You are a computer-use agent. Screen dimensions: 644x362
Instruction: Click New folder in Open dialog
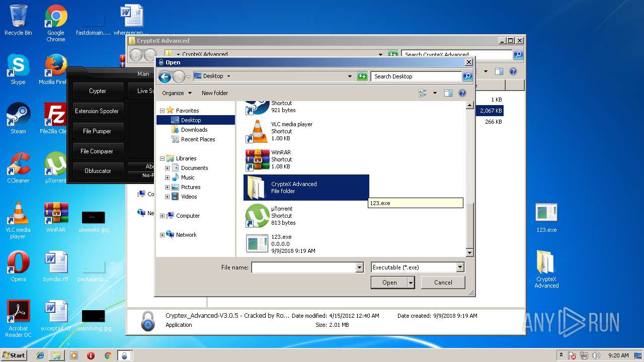coord(215,93)
